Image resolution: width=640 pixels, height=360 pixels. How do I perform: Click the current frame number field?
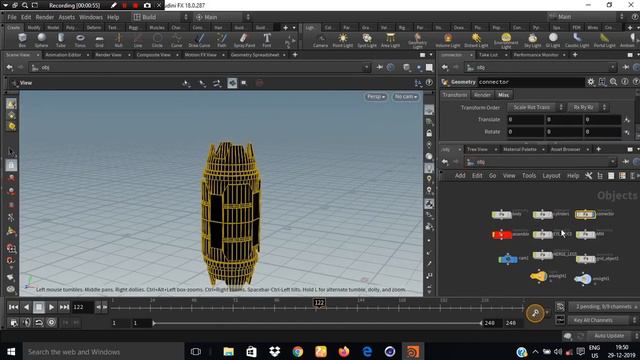pos(83,307)
